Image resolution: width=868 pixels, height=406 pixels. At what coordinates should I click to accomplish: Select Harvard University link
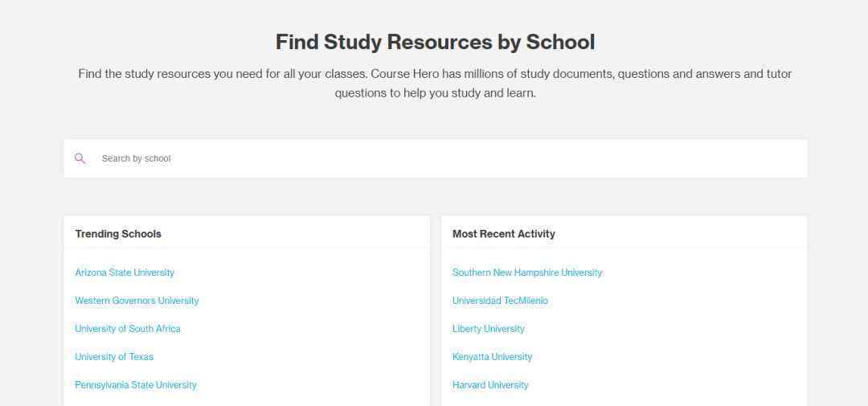(x=490, y=385)
